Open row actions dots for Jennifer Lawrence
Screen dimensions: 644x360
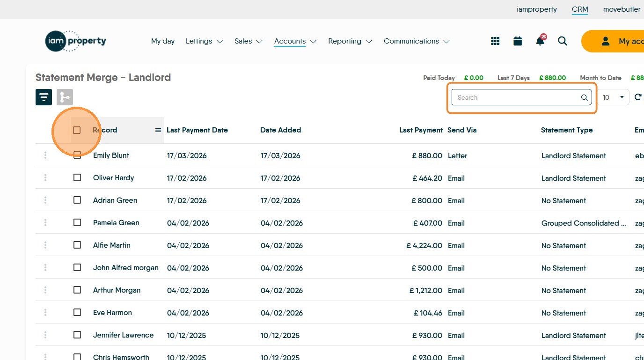click(x=45, y=335)
